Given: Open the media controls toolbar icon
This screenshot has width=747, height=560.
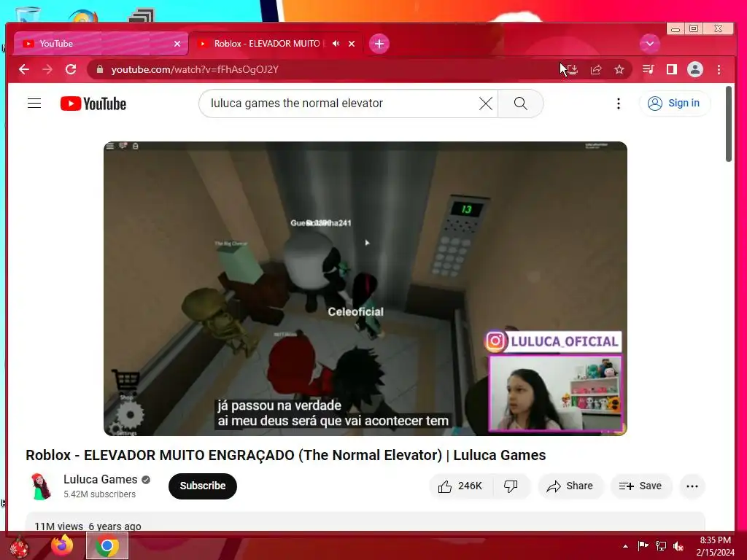Looking at the screenshot, I should point(648,69).
